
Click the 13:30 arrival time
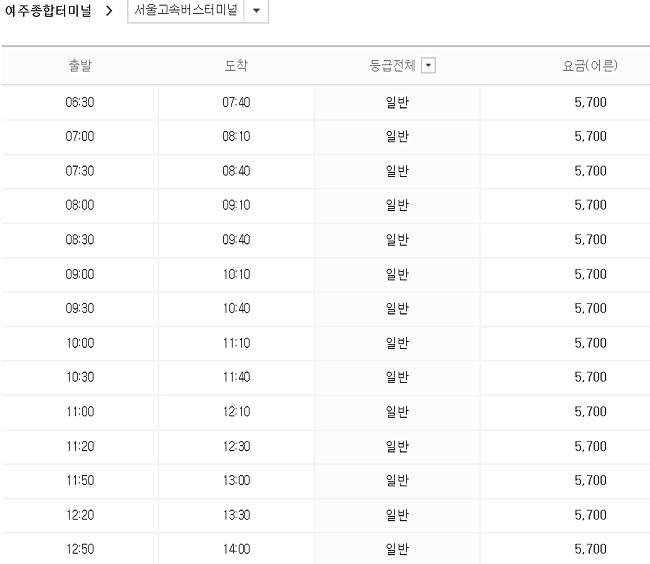236,515
